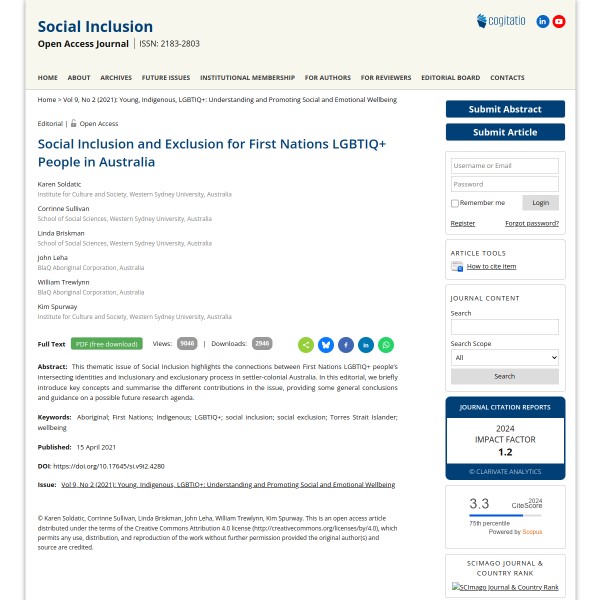This screenshot has height=600, width=600.
Task: Click the journal content Search input
Action: pyautogui.click(x=505, y=327)
